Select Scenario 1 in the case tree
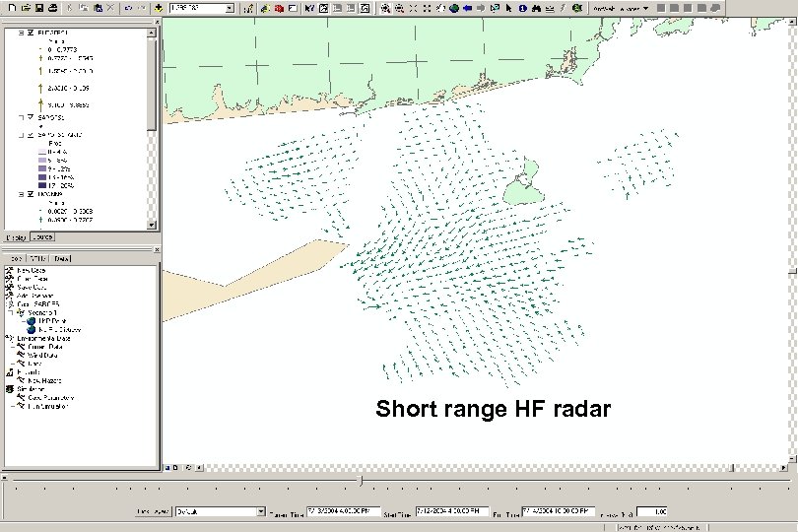This screenshot has height=532, width=798. point(42,312)
